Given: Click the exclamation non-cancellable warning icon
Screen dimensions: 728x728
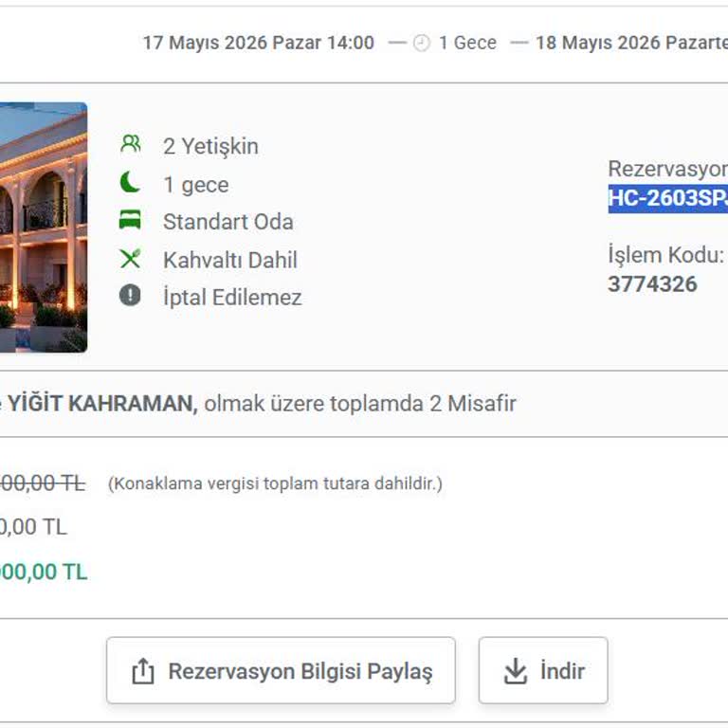Looking at the screenshot, I should point(130,295).
